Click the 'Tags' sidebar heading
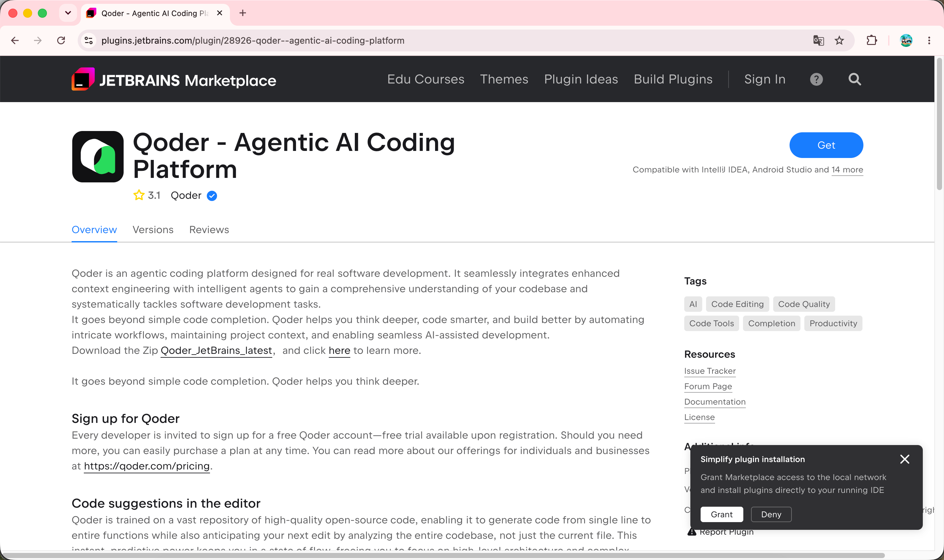The image size is (944, 560). click(x=695, y=281)
